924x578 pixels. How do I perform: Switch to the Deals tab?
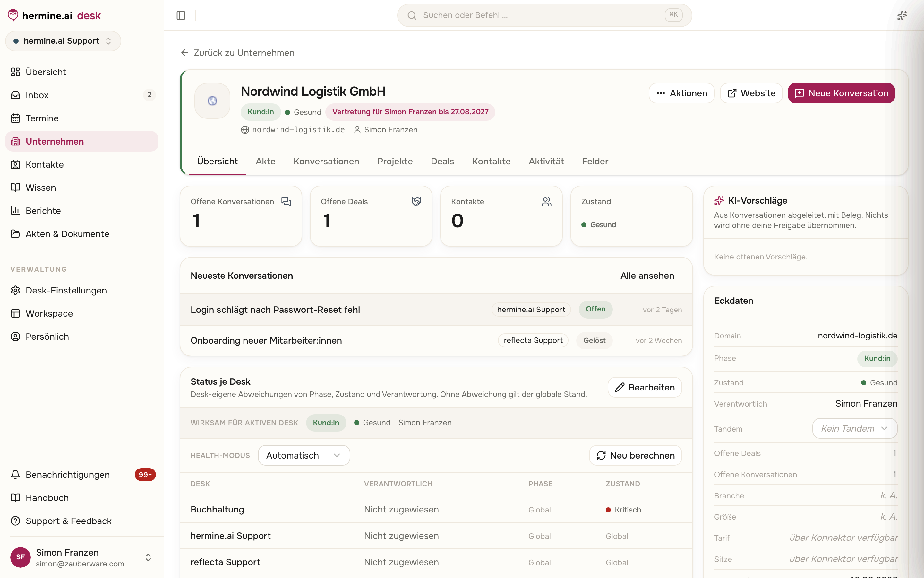[442, 161]
